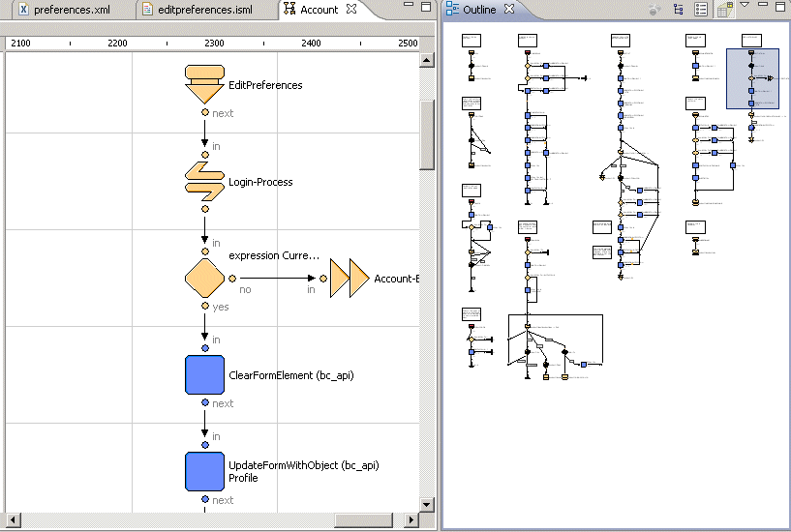
Task: Close the Account editor tab
Action: (x=351, y=10)
